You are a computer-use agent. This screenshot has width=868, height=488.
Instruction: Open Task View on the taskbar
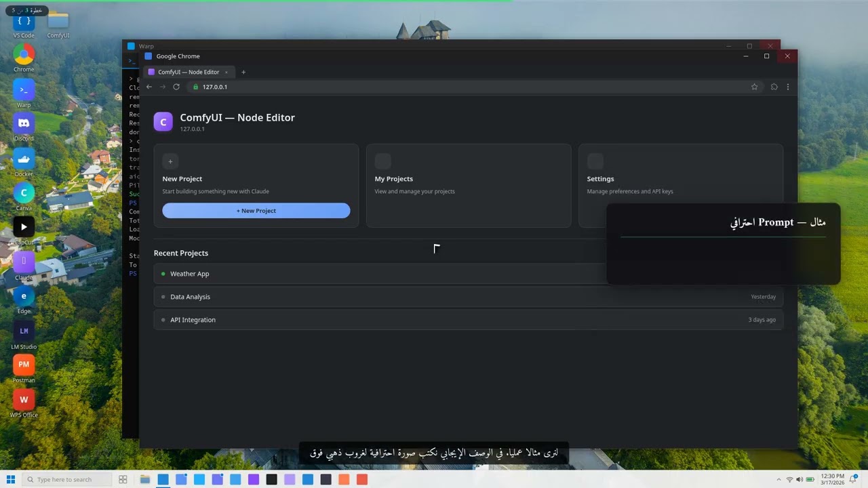123,479
